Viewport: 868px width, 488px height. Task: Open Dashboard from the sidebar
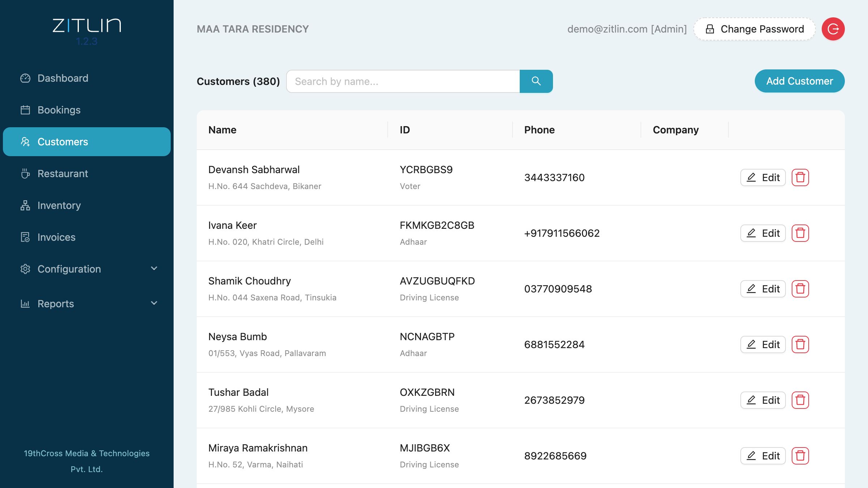(x=63, y=78)
